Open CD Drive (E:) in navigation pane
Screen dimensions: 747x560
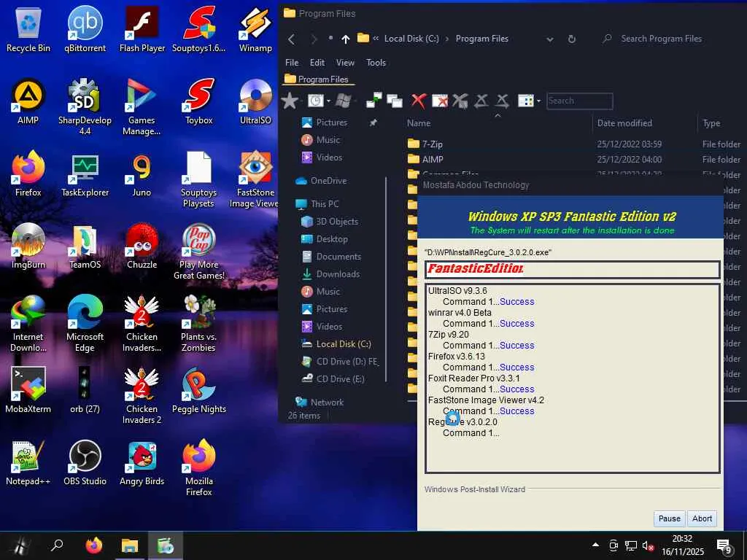pos(333,379)
